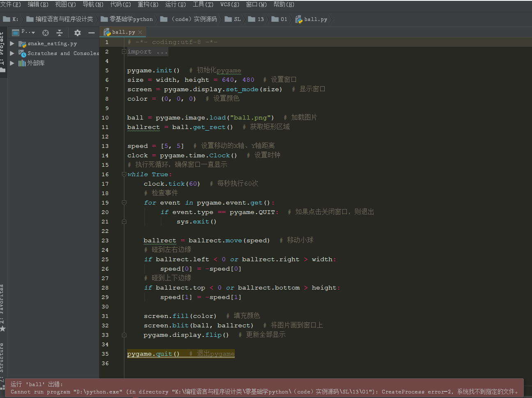Click sys.exit() in the code

pos(197,221)
